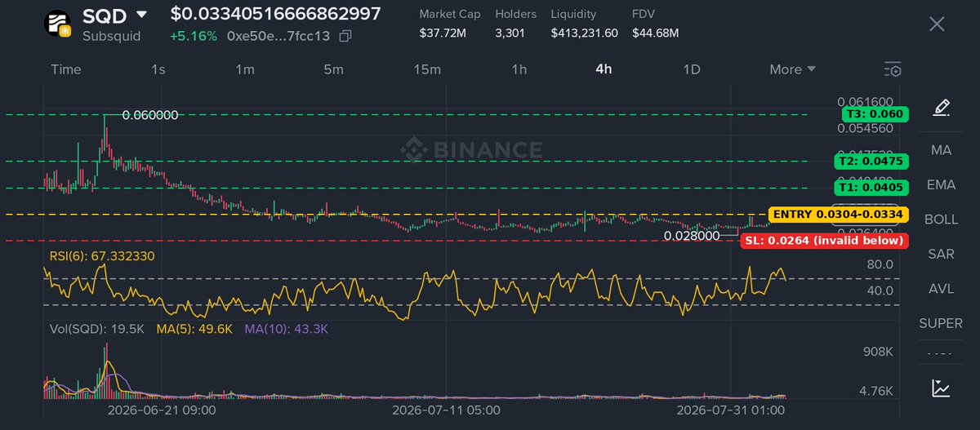Select the 1m interval
Viewport: 980px width, 430px height.
click(x=245, y=69)
